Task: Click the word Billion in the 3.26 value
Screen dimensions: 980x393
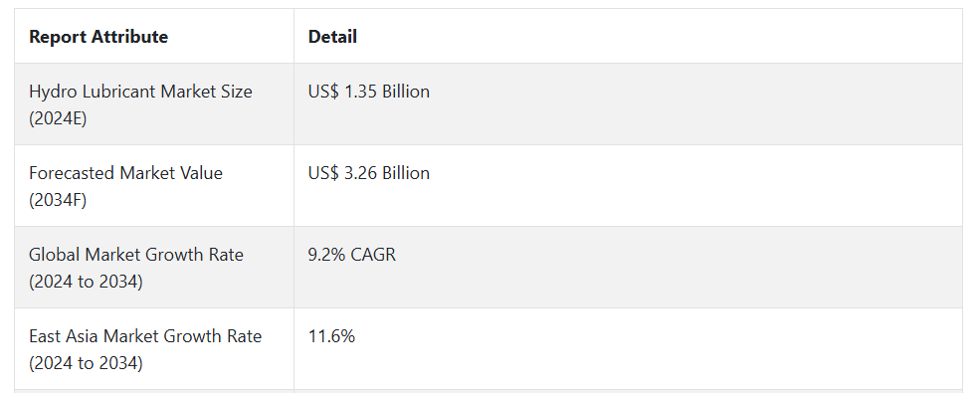Action: [x=406, y=173]
